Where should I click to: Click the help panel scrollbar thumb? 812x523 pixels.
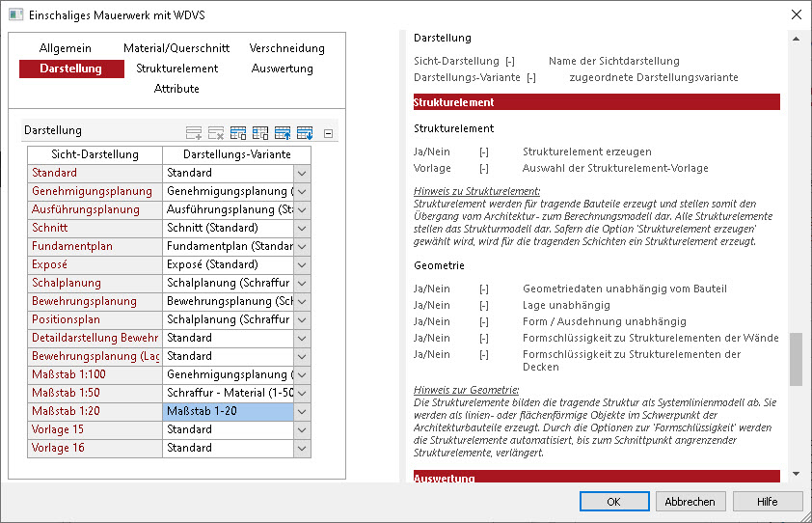[x=796, y=359]
